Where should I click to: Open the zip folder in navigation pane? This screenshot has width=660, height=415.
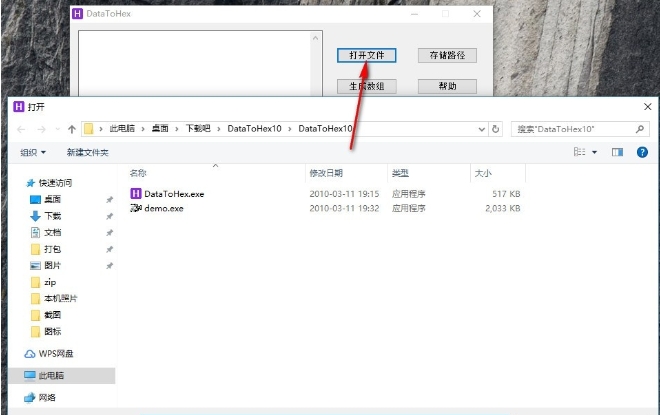(x=50, y=282)
